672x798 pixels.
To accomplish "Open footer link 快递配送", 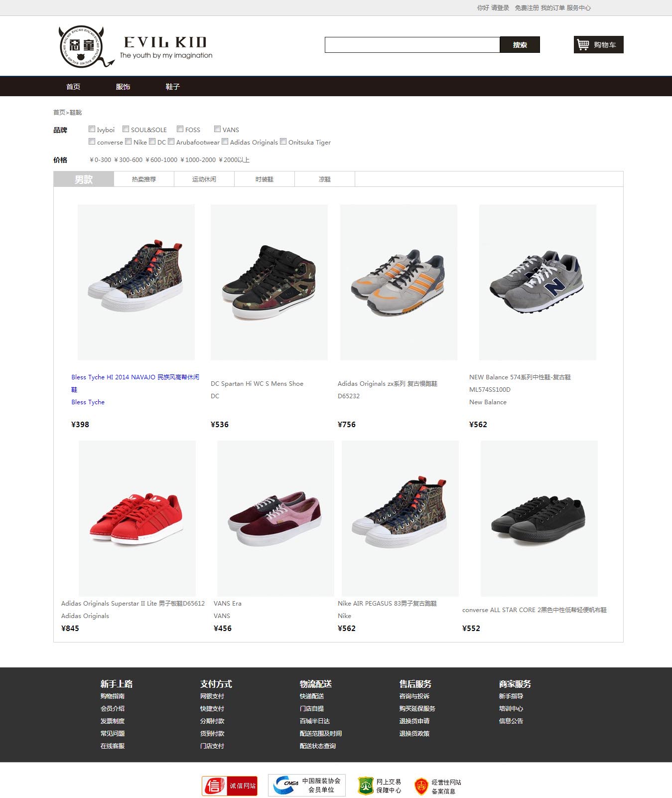I will 312,696.
